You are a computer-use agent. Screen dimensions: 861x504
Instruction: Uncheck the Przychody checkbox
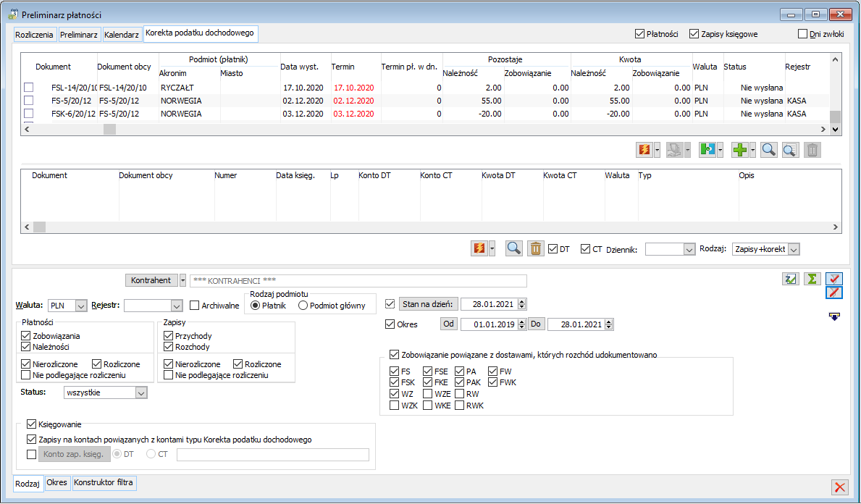point(169,335)
